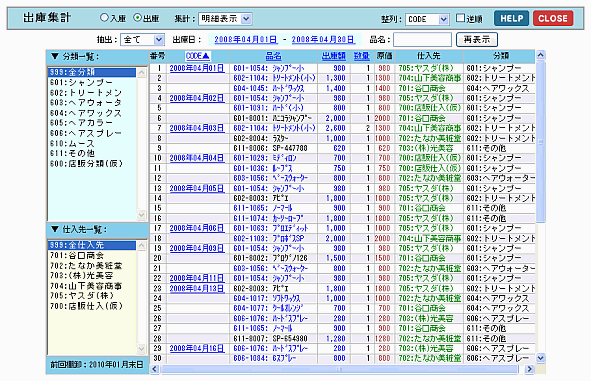Viewport: 591px width, 381px height.
Task: Select 700:店販仕入(仮) in supplier list
Action: pyautogui.click(x=92, y=306)
